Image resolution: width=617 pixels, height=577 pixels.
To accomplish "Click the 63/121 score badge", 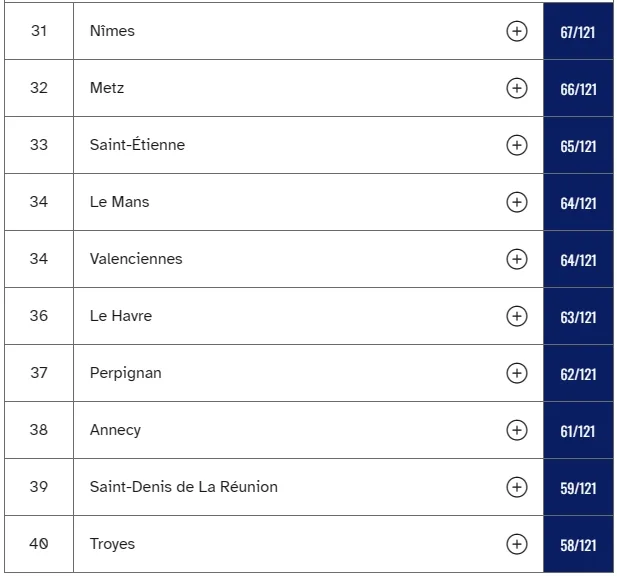I will (x=578, y=317).
